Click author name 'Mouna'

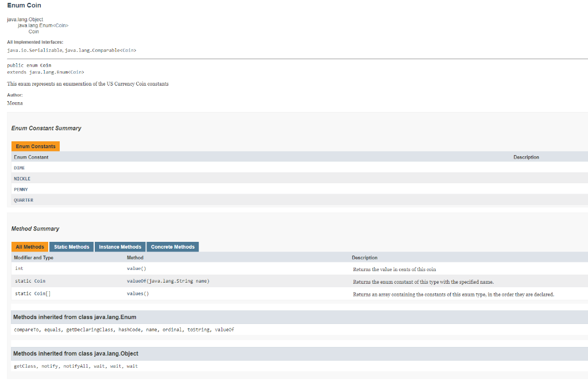(x=15, y=103)
